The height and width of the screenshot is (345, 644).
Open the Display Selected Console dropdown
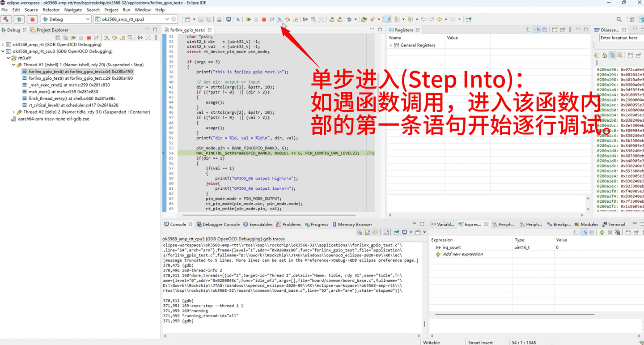pos(411,233)
